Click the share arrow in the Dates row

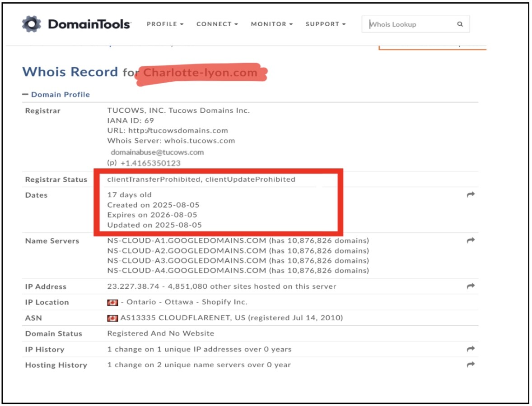[471, 194]
